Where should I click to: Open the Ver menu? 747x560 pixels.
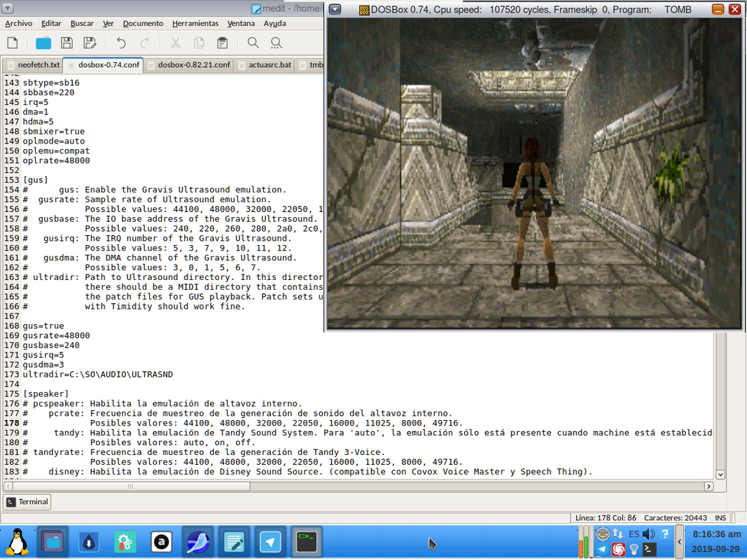pyautogui.click(x=108, y=23)
